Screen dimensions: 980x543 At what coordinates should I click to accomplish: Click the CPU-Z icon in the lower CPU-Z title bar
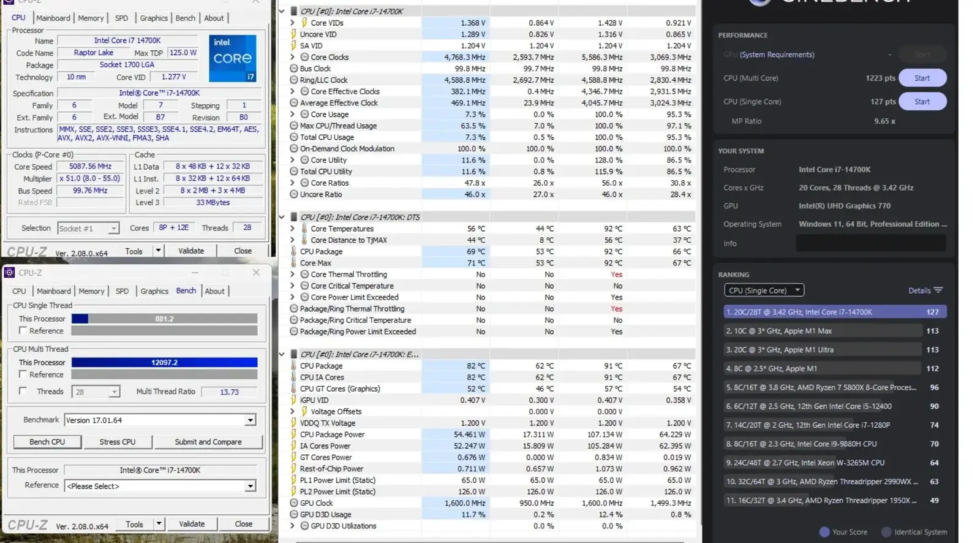click(x=9, y=273)
